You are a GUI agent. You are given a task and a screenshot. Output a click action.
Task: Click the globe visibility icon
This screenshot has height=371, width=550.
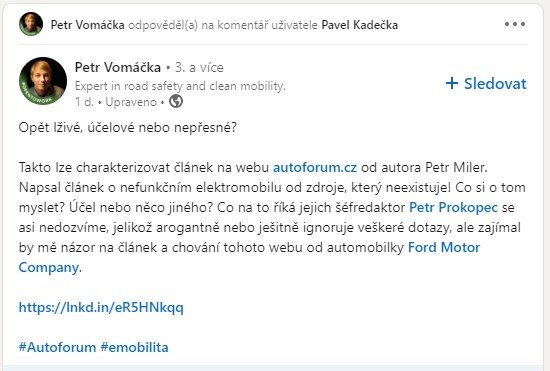point(176,101)
